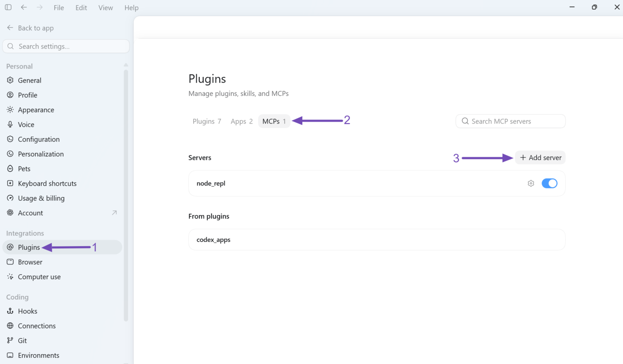Click the external link arrow beside Account
623x364 pixels.
click(x=114, y=213)
